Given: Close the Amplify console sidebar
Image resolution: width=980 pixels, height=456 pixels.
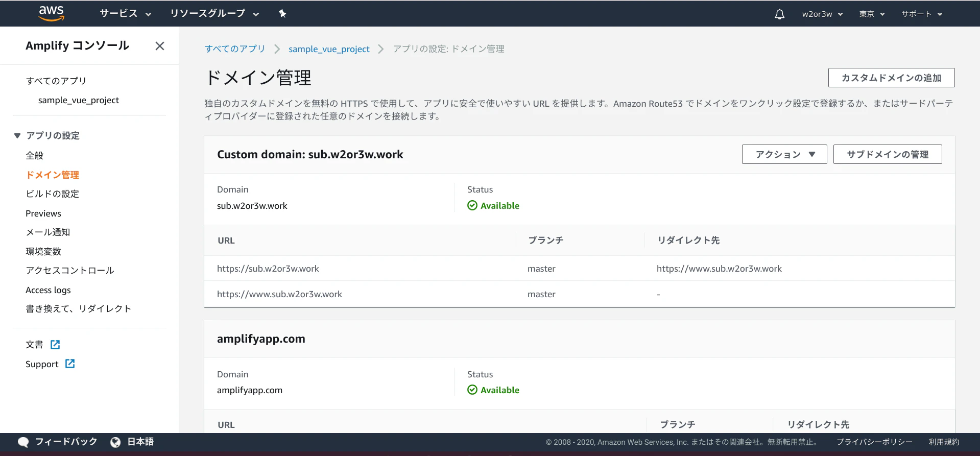Looking at the screenshot, I should (160, 46).
